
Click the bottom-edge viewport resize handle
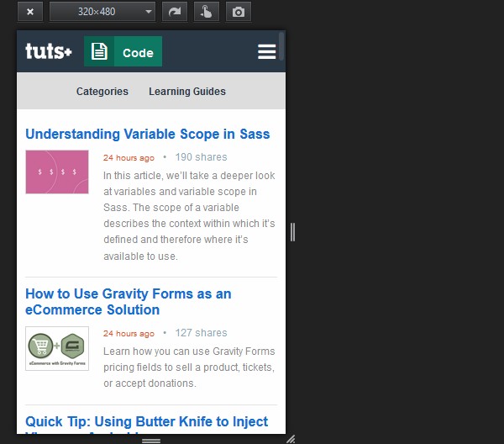(151, 441)
